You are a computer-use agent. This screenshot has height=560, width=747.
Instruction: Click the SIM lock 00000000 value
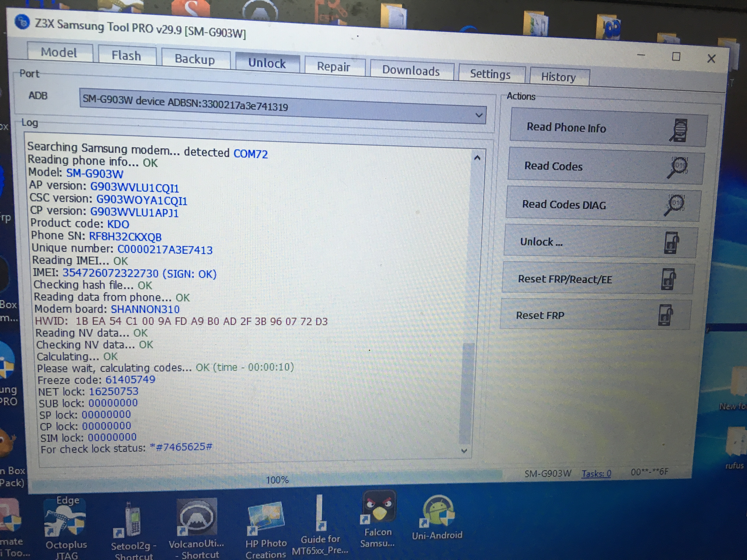(x=112, y=437)
